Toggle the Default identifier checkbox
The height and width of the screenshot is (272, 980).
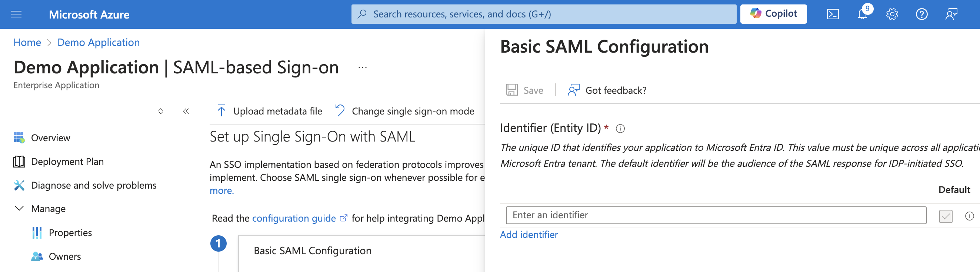pos(946,216)
